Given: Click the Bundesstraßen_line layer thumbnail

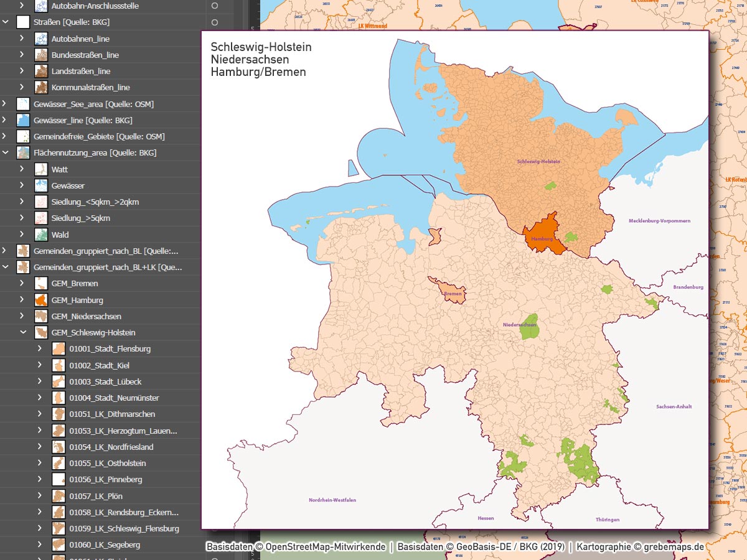Looking at the screenshot, I should click(x=40, y=55).
